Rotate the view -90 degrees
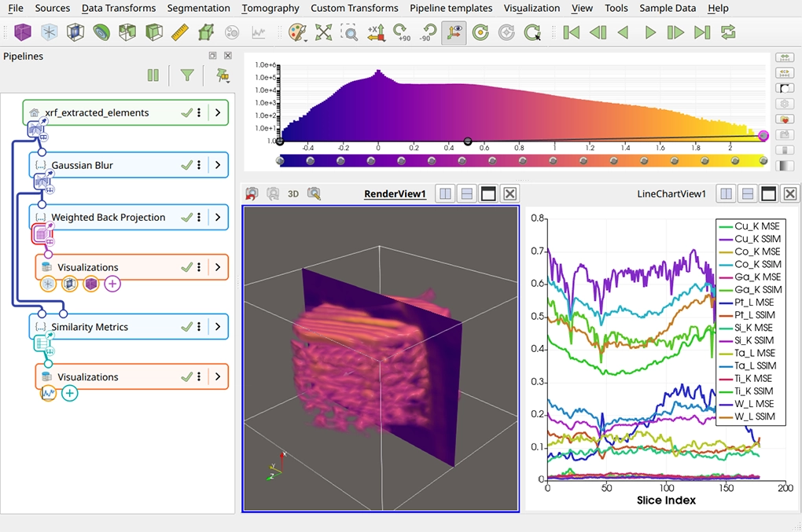 tap(428, 32)
